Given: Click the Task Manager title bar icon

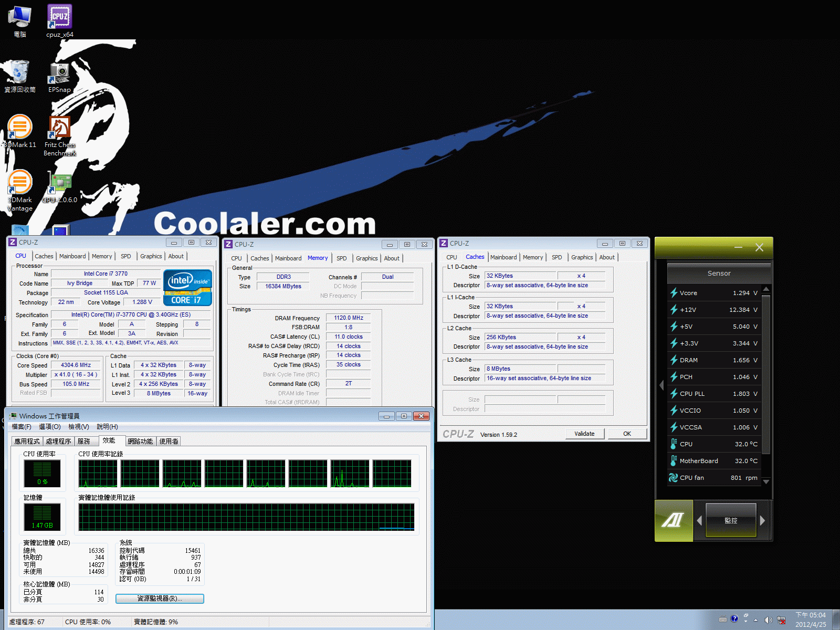Looking at the screenshot, I should tap(13, 416).
